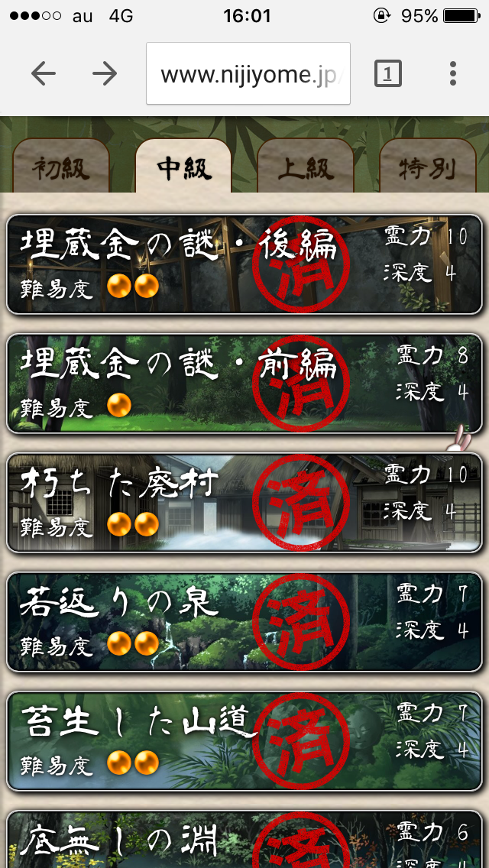This screenshot has height=868, width=489.
Task: Click the nijiyome.jp address bar
Action: pyautogui.click(x=248, y=73)
